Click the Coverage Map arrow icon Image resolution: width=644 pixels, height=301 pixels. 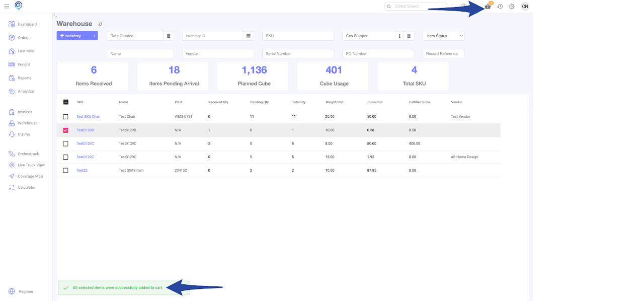[12, 176]
